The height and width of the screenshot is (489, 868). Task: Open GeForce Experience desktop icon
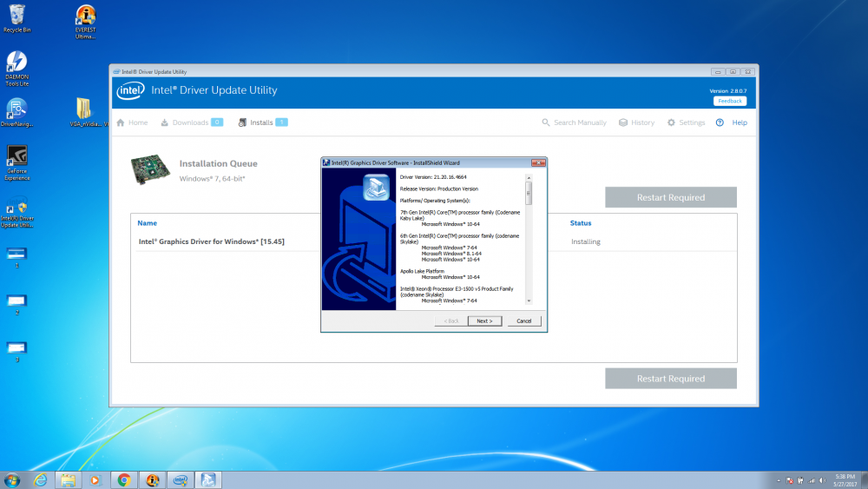(x=17, y=162)
